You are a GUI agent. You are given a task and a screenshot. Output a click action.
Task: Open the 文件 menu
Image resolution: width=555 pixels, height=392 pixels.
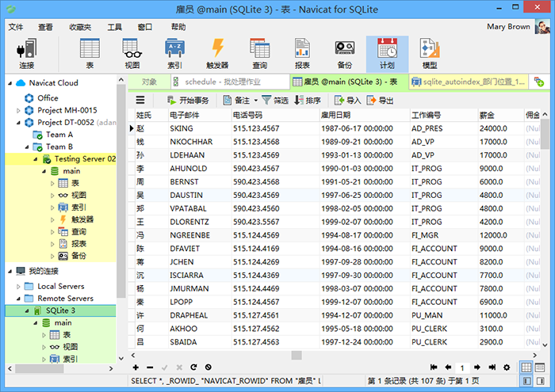[x=16, y=27]
